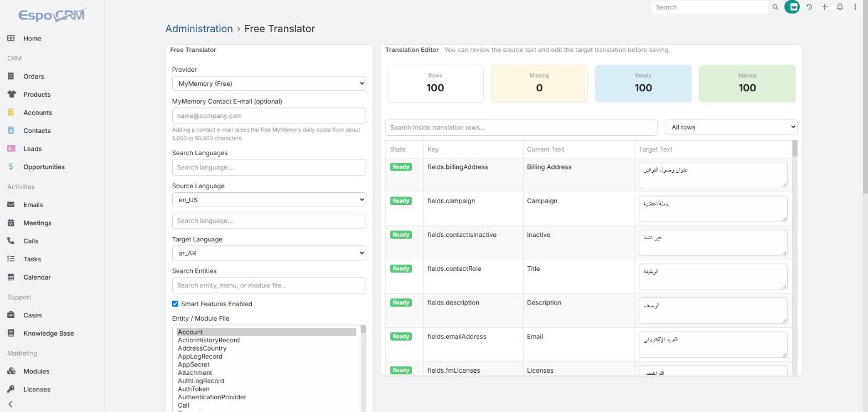
Task: Open Modules in sidebar
Action: pos(36,372)
